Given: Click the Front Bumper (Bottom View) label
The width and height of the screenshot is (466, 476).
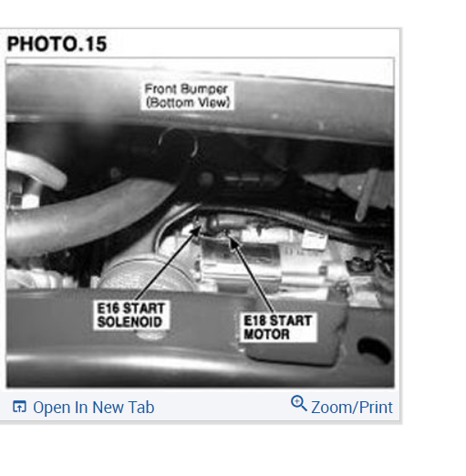Looking at the screenshot, I should point(187,96).
